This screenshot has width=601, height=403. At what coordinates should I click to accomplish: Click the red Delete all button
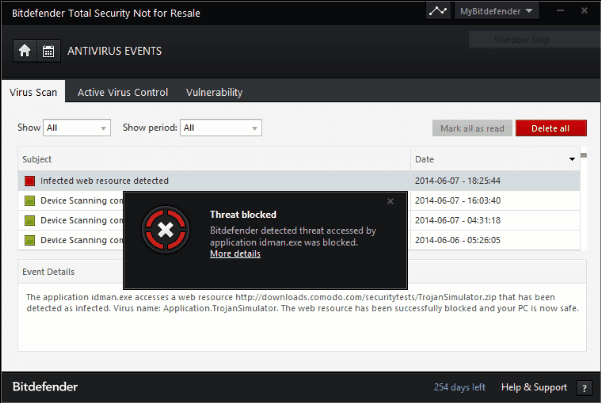point(551,128)
